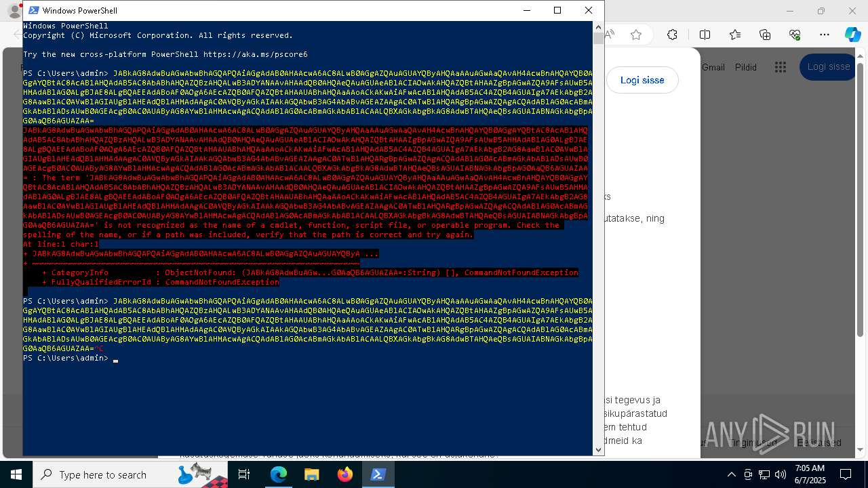Open network status tray icon
Screen dimensions: 868x488
(764, 474)
